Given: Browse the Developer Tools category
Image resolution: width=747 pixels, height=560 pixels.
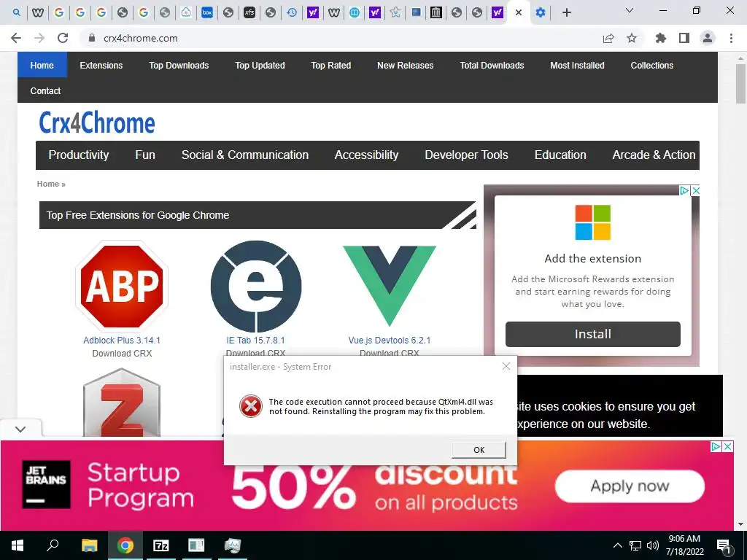Looking at the screenshot, I should [466, 155].
